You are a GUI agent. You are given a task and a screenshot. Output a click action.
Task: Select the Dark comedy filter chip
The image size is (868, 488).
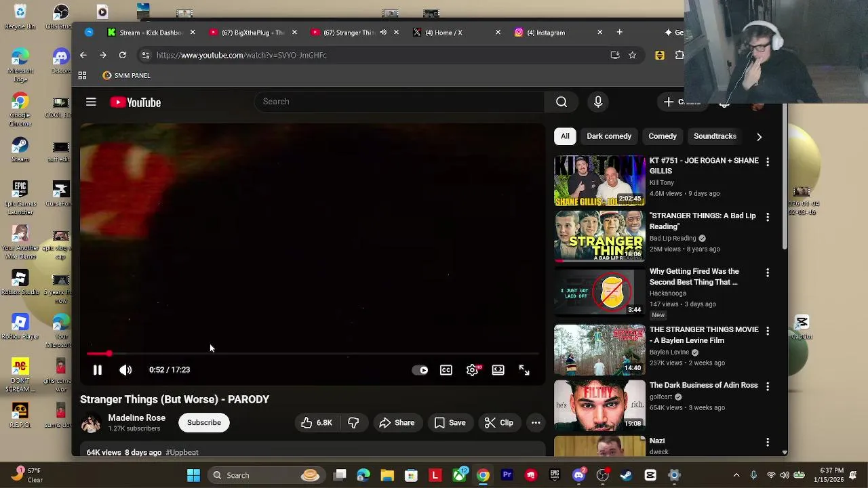click(x=609, y=136)
